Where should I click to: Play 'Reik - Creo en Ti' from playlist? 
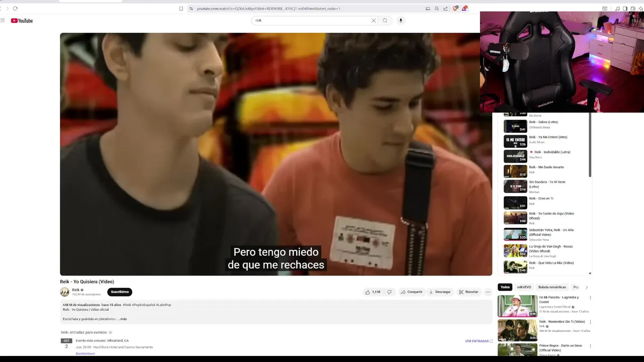(x=544, y=202)
